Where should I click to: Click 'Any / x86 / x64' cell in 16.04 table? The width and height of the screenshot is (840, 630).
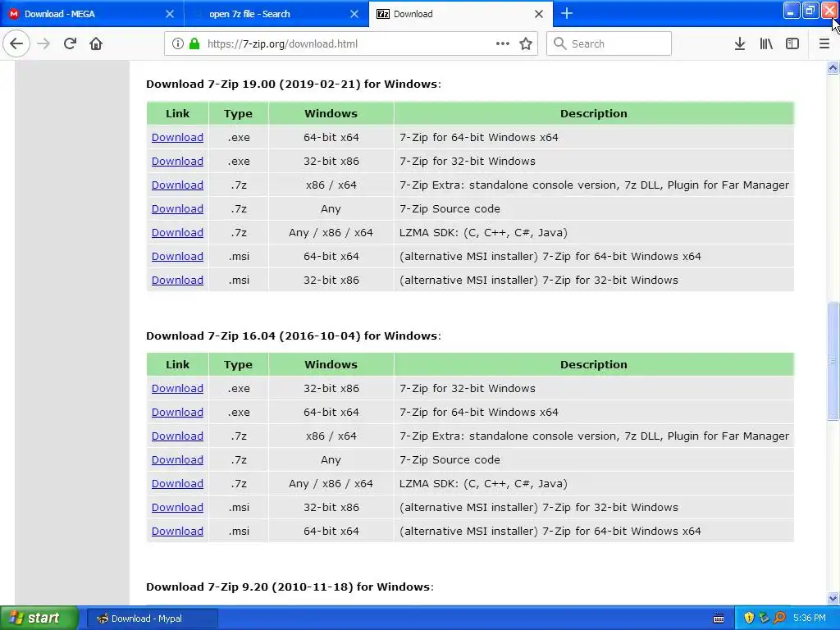(x=331, y=484)
